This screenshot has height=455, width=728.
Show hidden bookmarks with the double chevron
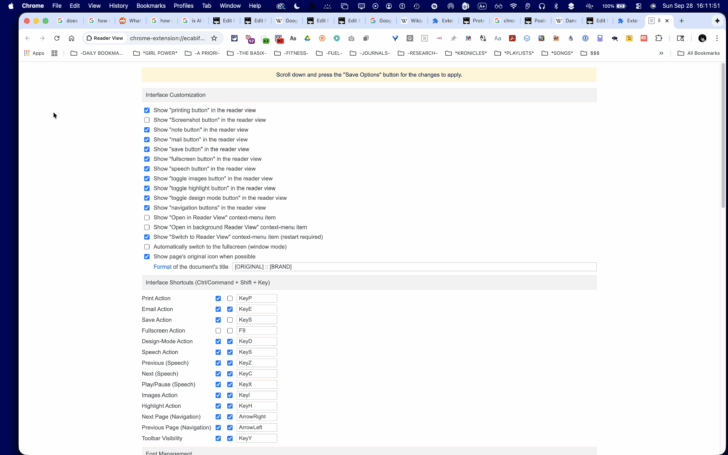[x=661, y=53]
